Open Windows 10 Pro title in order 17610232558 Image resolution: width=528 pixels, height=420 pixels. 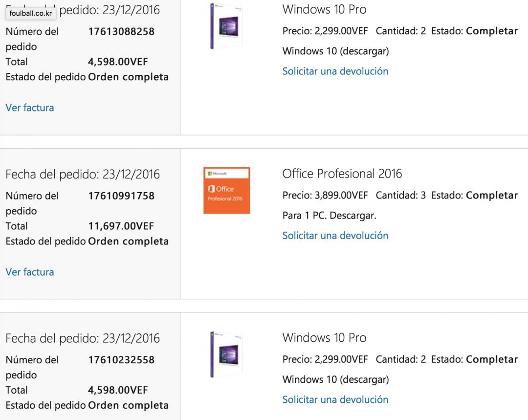coord(324,338)
